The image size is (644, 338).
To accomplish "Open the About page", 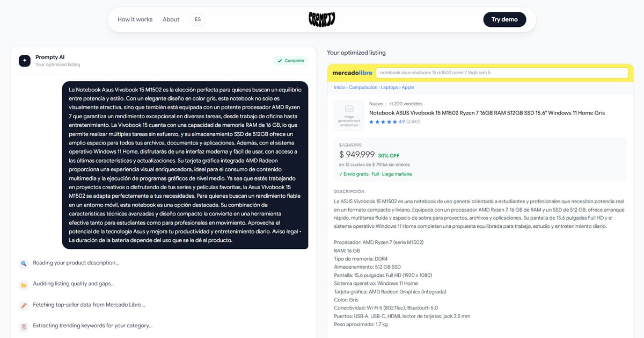I will point(171,19).
